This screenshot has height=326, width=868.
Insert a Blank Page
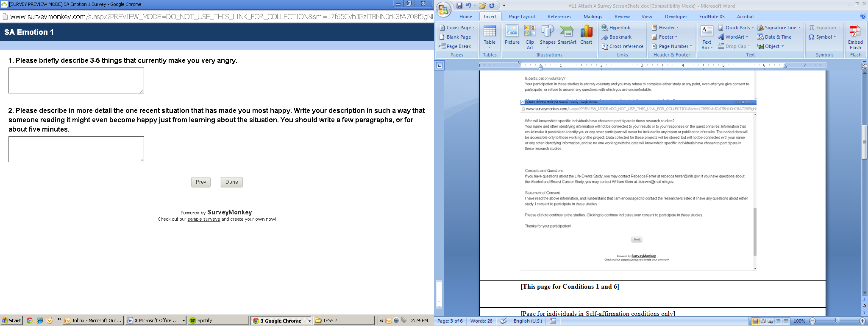tap(455, 37)
